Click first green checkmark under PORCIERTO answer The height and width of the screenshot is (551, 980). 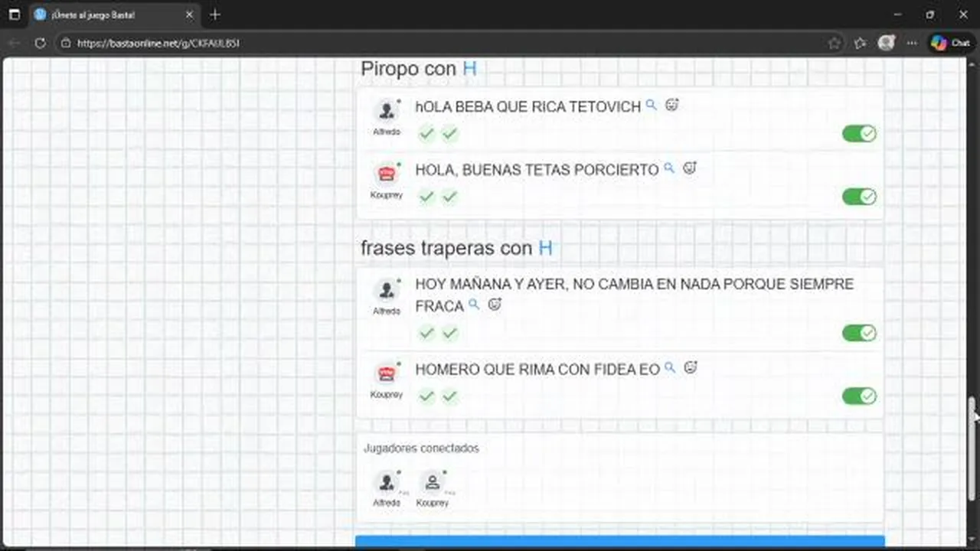point(427,197)
